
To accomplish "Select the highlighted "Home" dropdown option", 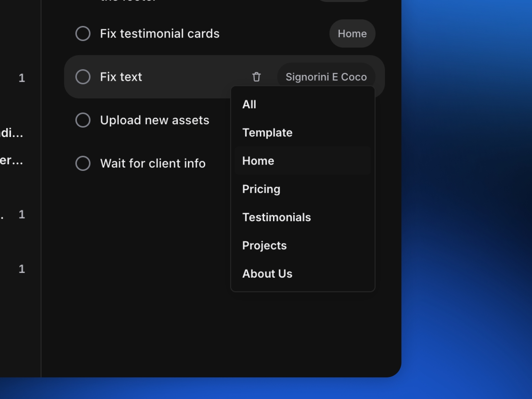I will pos(258,161).
